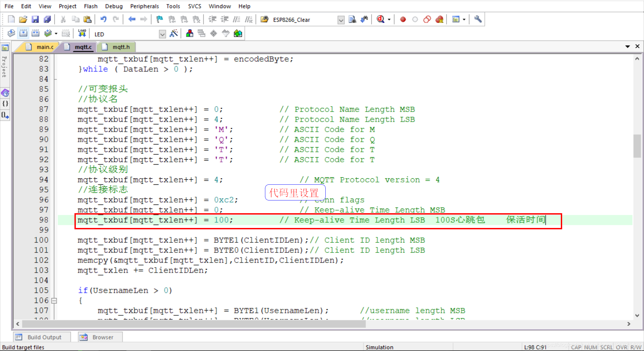Insert a breakpoint with the red dot icon

403,19
